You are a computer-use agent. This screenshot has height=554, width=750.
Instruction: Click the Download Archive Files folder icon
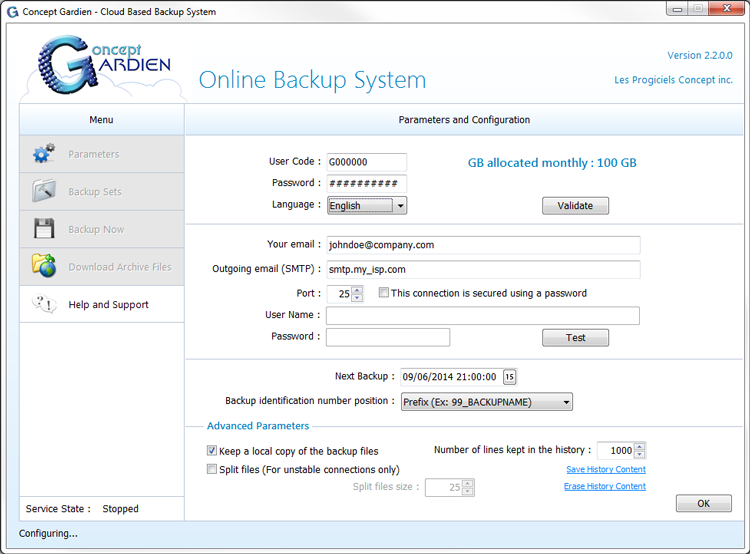pyautogui.click(x=44, y=266)
